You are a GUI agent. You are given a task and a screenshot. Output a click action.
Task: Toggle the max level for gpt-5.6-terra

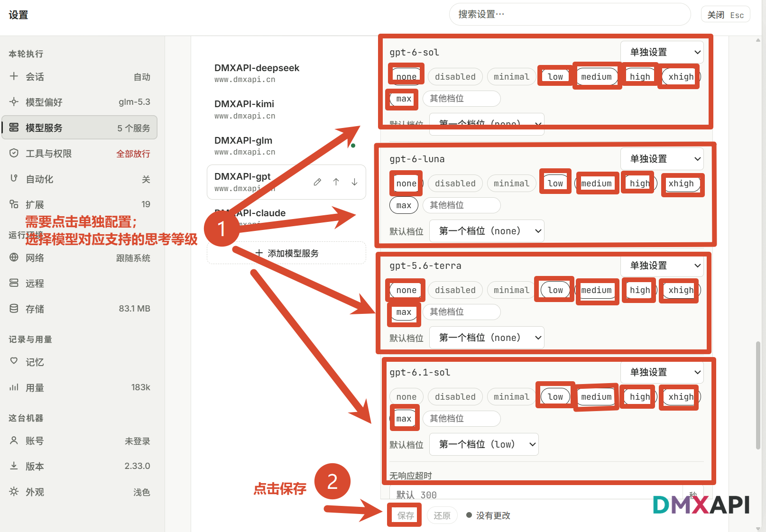(404, 312)
